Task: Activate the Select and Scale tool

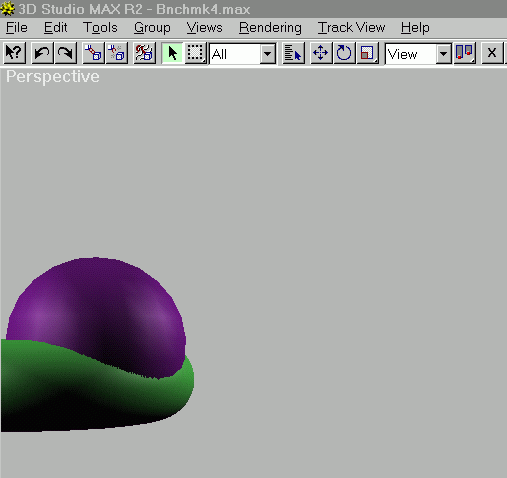Action: (x=367, y=53)
